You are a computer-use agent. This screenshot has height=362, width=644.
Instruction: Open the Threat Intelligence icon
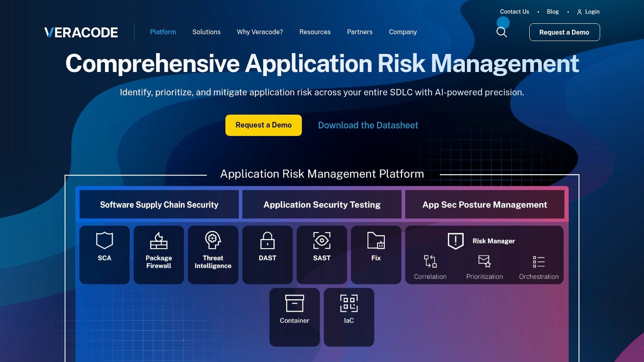pos(213,241)
